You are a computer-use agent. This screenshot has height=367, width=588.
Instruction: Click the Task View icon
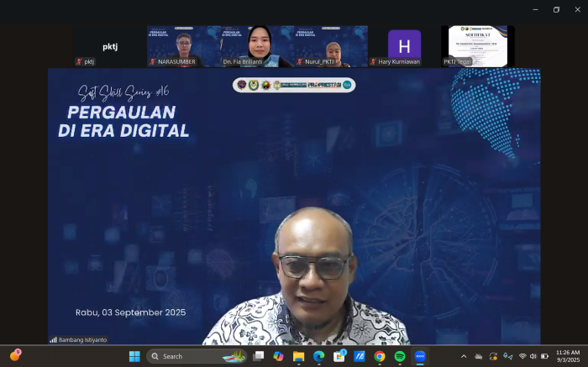pos(258,356)
